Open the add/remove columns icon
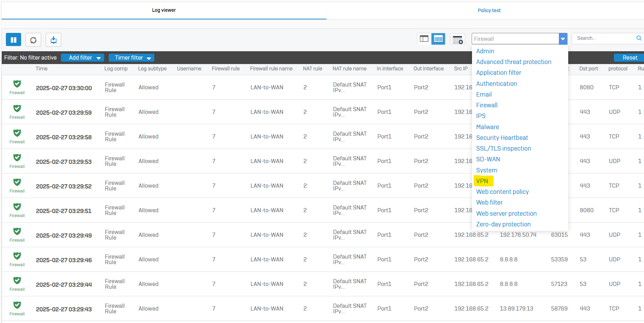 click(x=457, y=39)
